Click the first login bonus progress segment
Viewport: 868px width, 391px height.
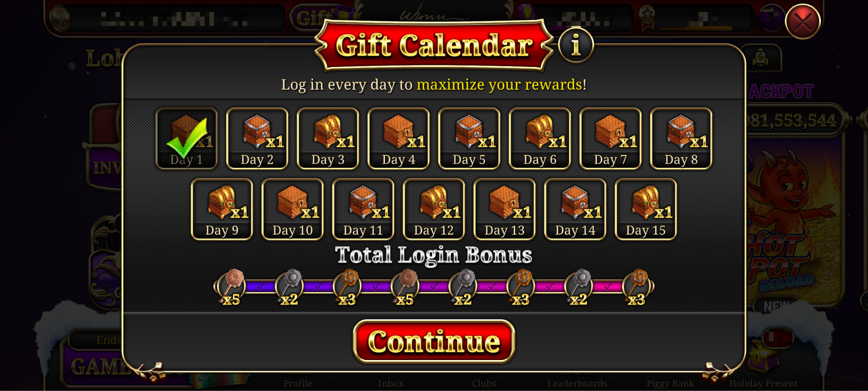point(261,287)
